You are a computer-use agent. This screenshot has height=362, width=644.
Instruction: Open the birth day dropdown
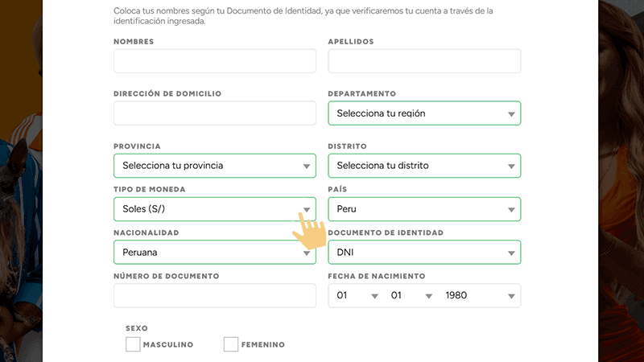pyautogui.click(x=355, y=296)
